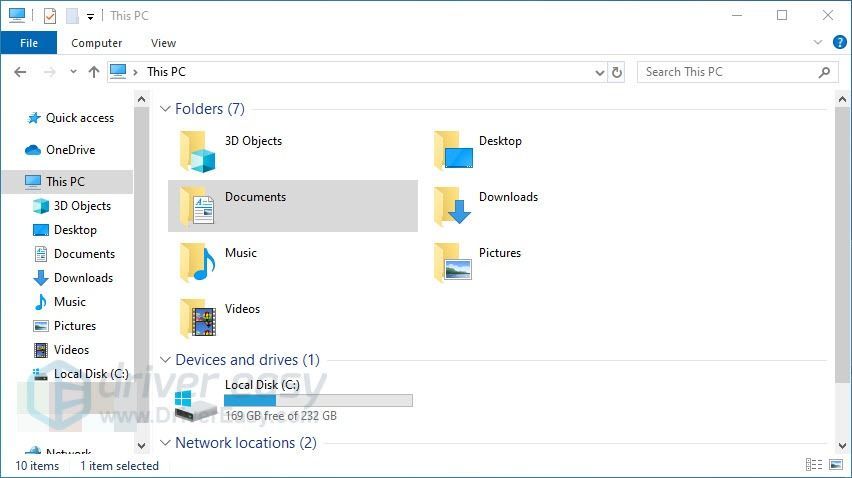This screenshot has height=478, width=852.
Task: Select This PC in navigation pane
Action: click(x=65, y=182)
